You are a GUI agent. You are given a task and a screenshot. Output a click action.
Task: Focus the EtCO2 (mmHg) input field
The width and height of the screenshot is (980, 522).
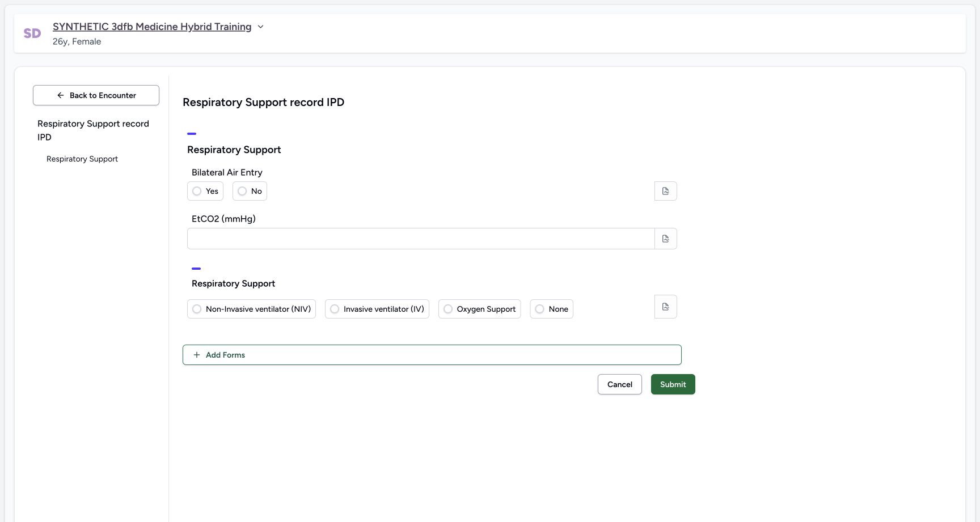point(421,239)
